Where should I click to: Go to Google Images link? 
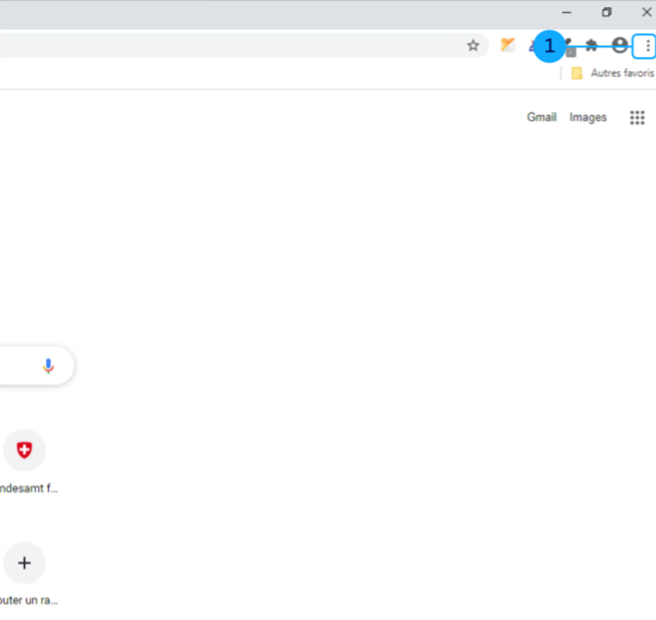[x=588, y=118]
